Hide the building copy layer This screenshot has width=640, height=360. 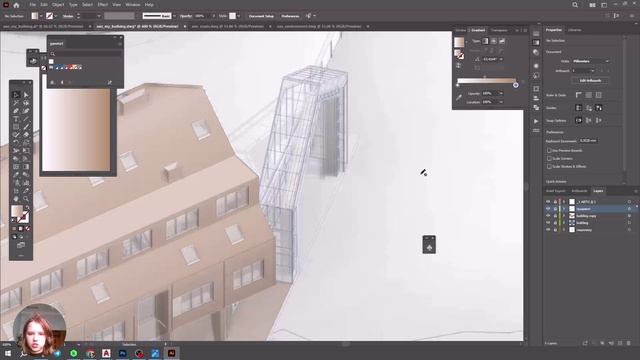pyautogui.click(x=548, y=216)
